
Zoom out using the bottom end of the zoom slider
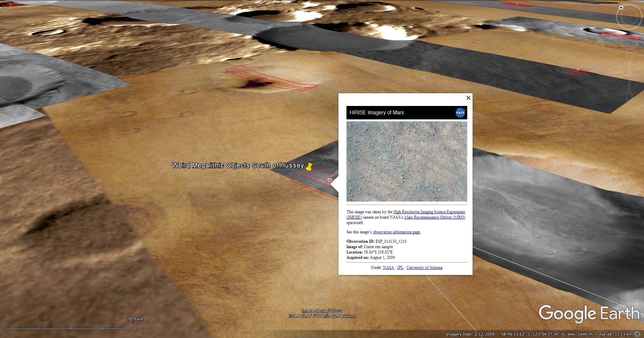(629, 97)
